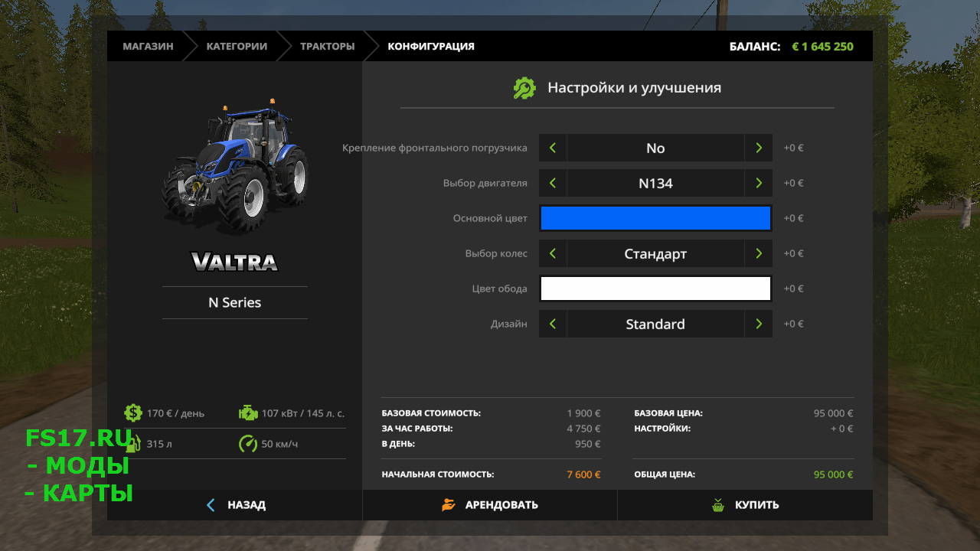This screenshot has height=551, width=980.
Task: Click the orange lease hand icon
Action: pyautogui.click(x=449, y=505)
